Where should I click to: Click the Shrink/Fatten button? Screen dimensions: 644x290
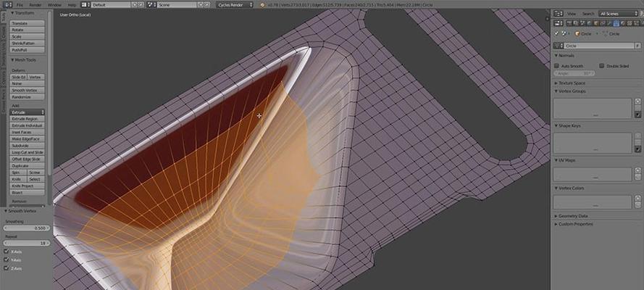coord(27,43)
